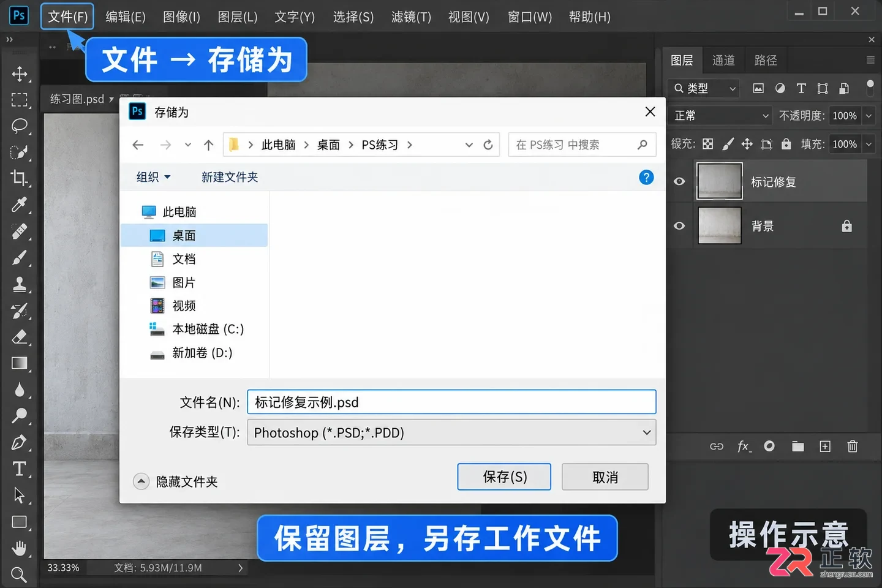Toggle lock transparent pixels
Image resolution: width=882 pixels, height=588 pixels.
707,144
